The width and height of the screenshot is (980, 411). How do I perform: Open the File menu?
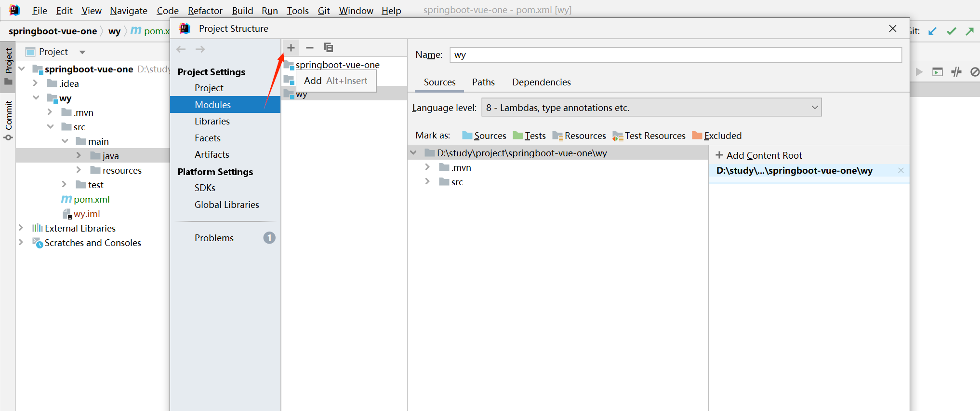coord(40,11)
